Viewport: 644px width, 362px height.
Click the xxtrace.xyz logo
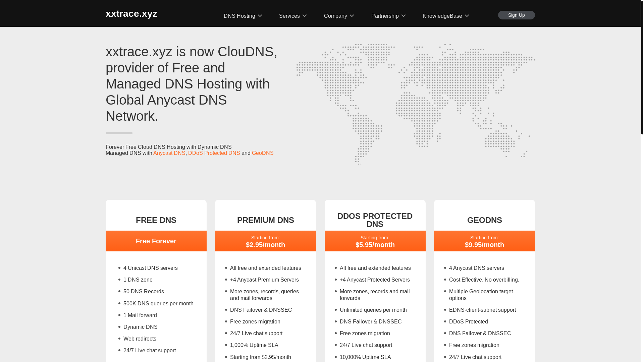[131, 13]
